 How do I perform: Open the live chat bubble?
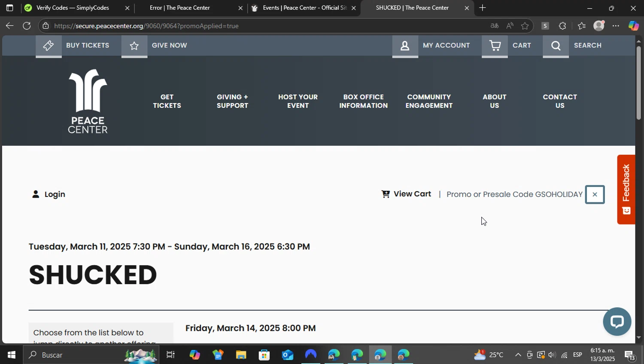pos(617,321)
